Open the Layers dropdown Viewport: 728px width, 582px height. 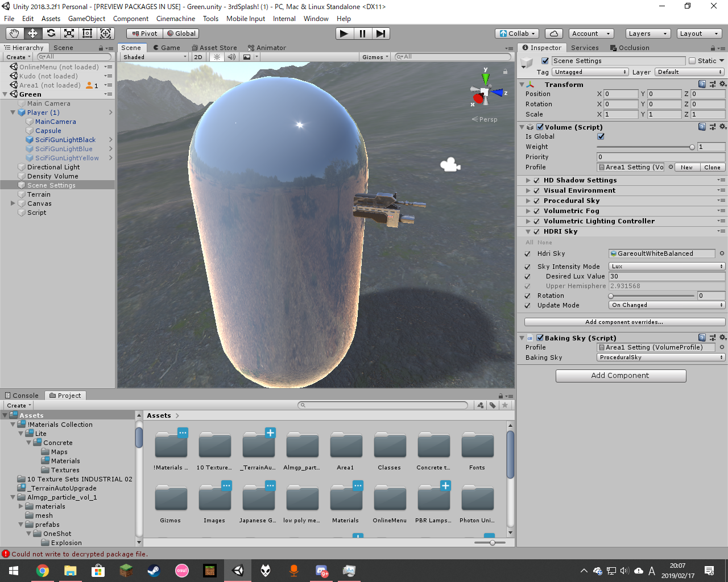click(648, 34)
